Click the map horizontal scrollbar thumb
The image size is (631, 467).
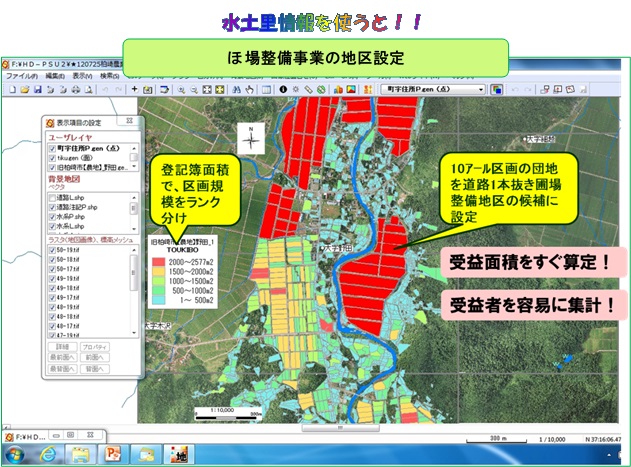point(340,428)
